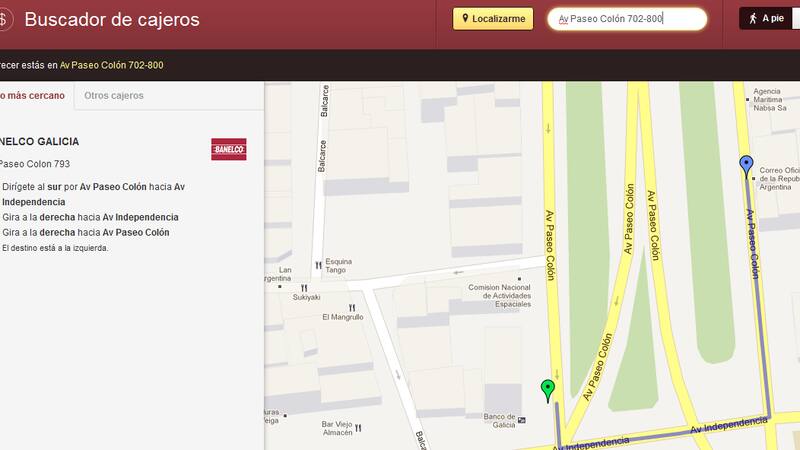The image size is (800, 450).
Task: Click the El Mangrullo restaurant icon
Action: (351, 308)
